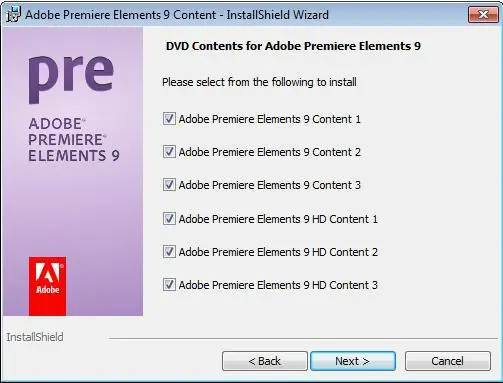Toggle HD Content 2 checkbox
This screenshot has height=383, width=503.
coord(169,252)
